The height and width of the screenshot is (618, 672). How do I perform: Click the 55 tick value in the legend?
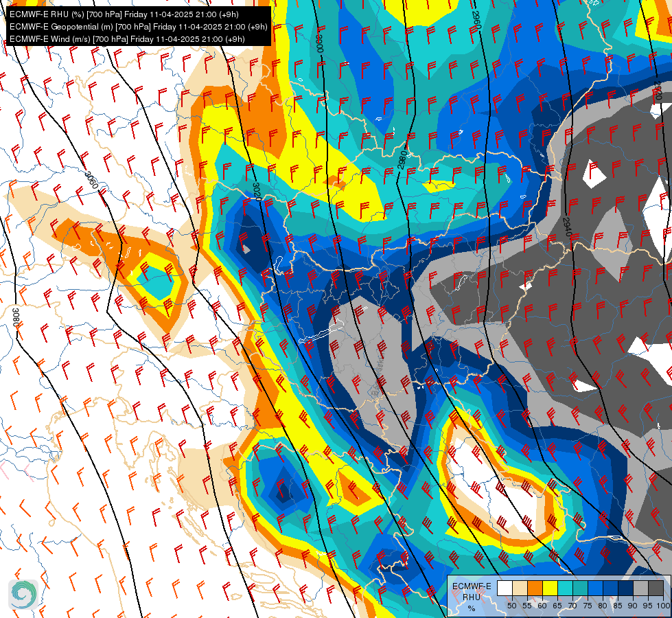(527, 606)
